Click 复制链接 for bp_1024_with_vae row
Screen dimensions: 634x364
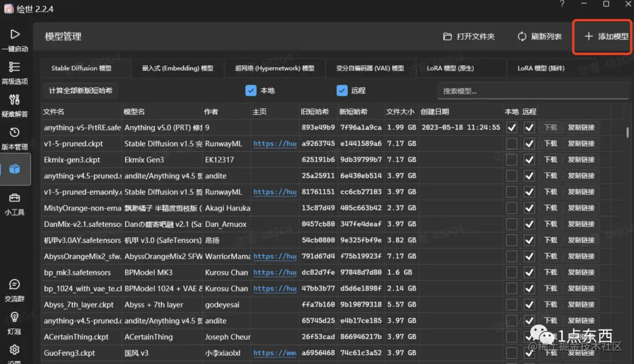581,288
